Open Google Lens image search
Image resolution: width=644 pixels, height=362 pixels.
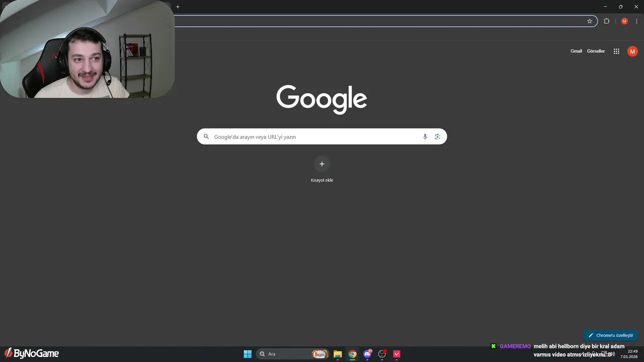point(437,137)
